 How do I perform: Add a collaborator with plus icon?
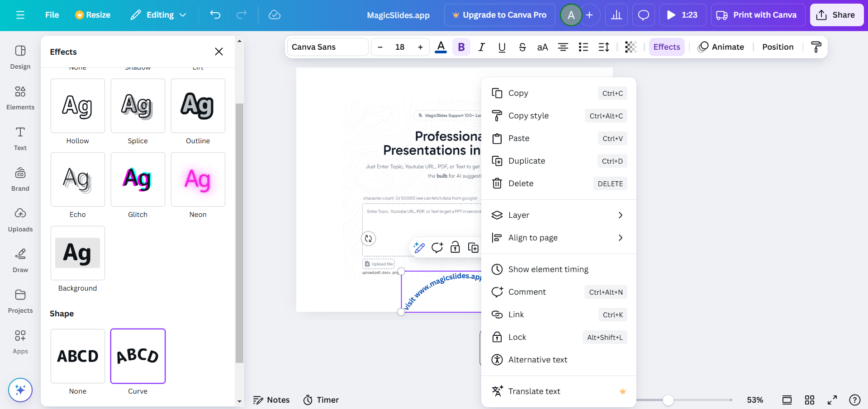coord(589,15)
